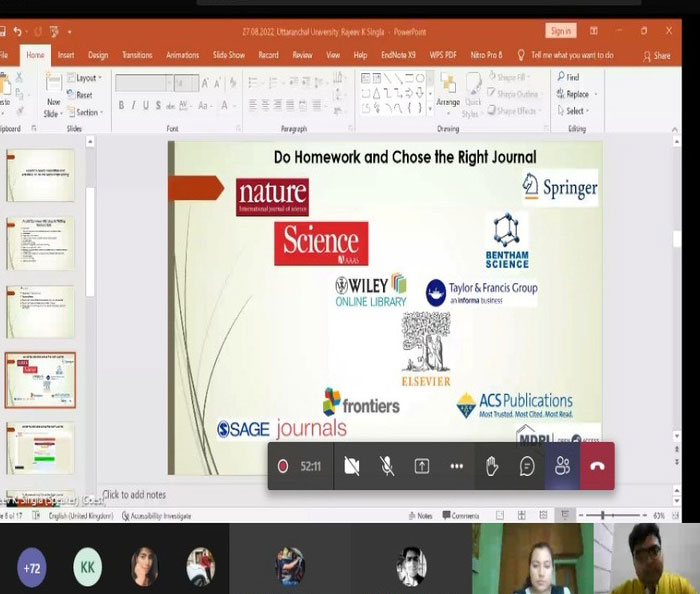Hang up the call
The height and width of the screenshot is (594, 700).
click(597, 466)
